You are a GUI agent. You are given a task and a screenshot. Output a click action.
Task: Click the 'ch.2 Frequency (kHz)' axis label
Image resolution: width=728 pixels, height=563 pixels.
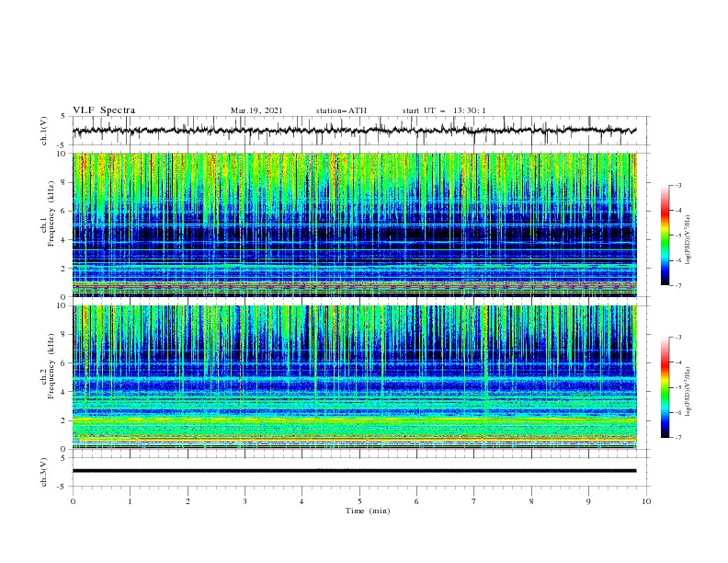[48, 366]
